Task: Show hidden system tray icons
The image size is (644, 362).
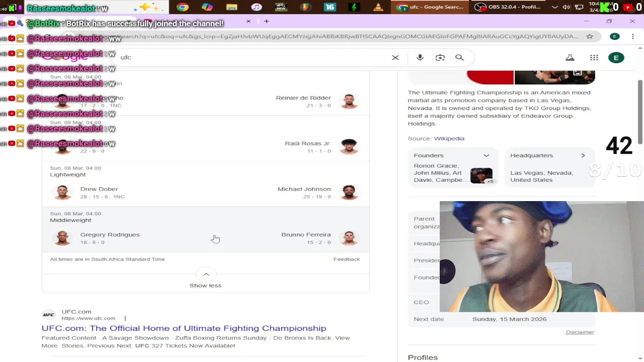Action: tap(554, 7)
